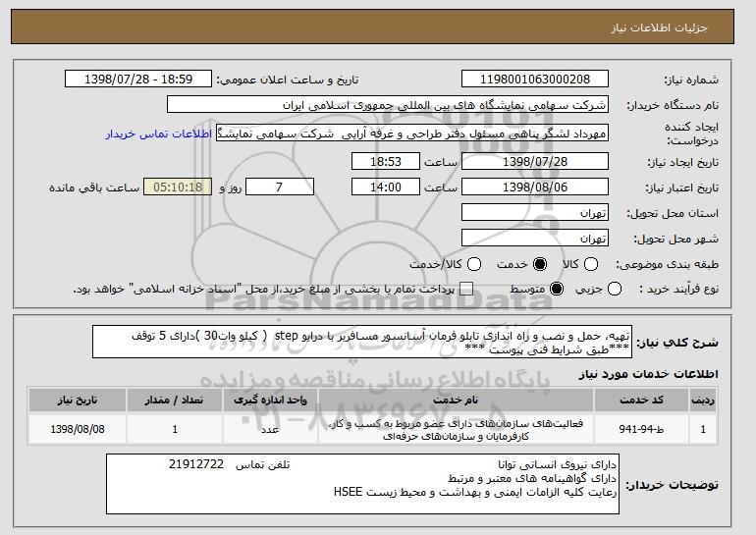The height and width of the screenshot is (535, 756).
Task: Select the خدمت radio button
Action: tap(540, 264)
